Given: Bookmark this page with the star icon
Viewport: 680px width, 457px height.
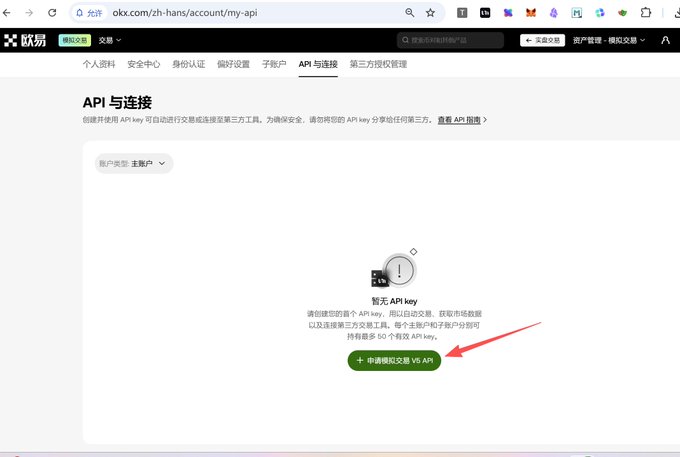Looking at the screenshot, I should pos(430,13).
